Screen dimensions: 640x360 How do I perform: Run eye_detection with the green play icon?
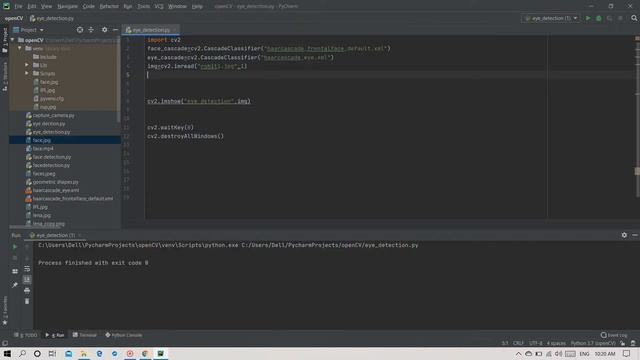point(588,18)
